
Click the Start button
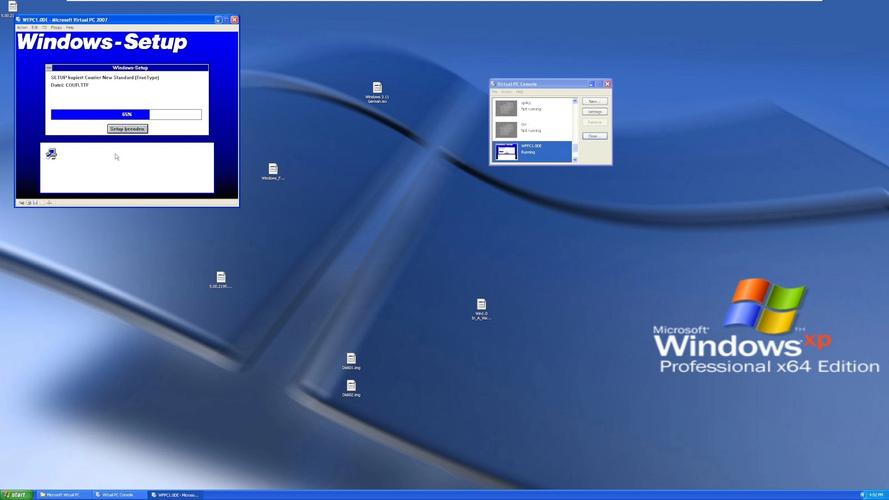[16, 495]
